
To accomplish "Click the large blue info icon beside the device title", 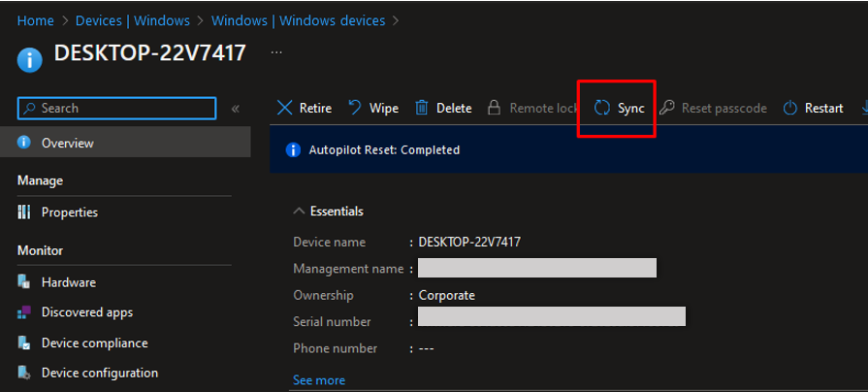I will point(30,60).
